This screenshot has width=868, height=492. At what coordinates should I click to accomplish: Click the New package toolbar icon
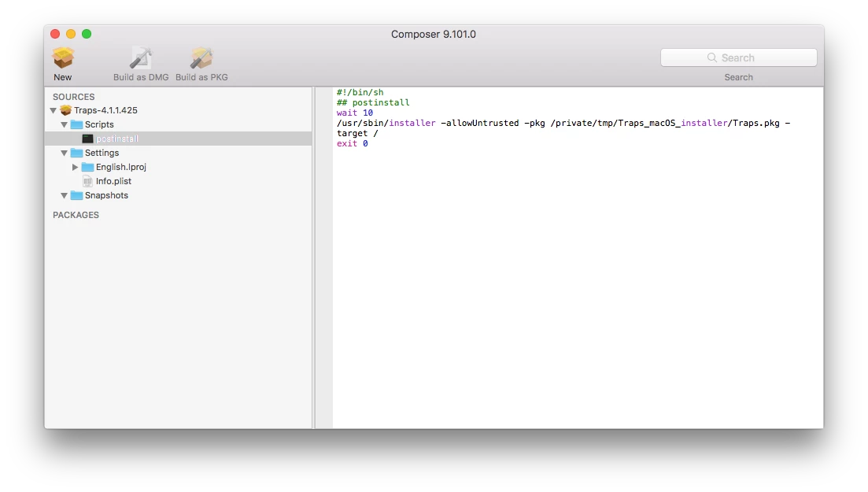[62, 57]
